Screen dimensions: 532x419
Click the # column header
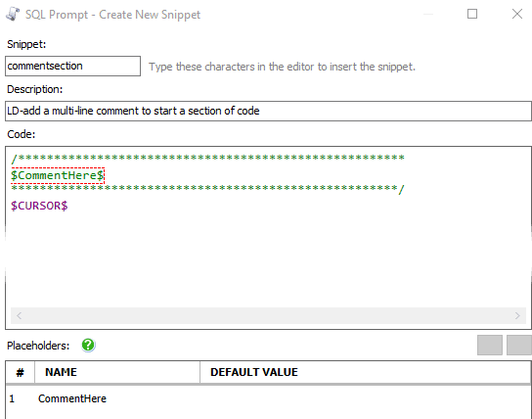(20, 372)
